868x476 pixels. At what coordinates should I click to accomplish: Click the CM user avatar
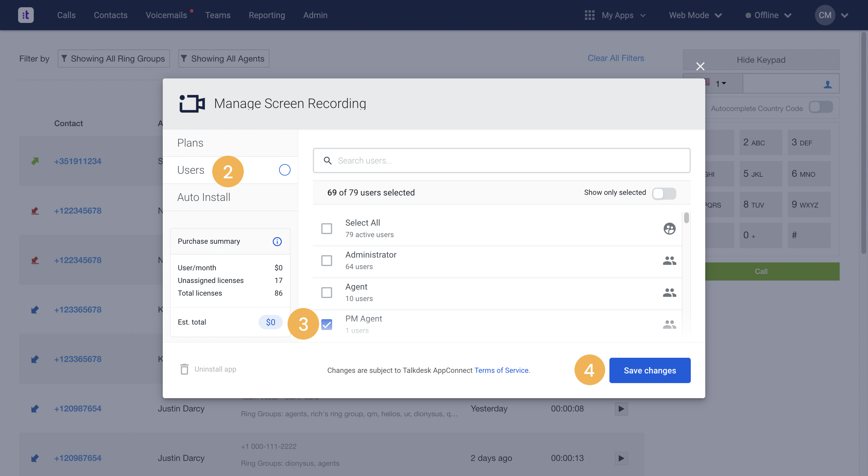[x=825, y=15]
